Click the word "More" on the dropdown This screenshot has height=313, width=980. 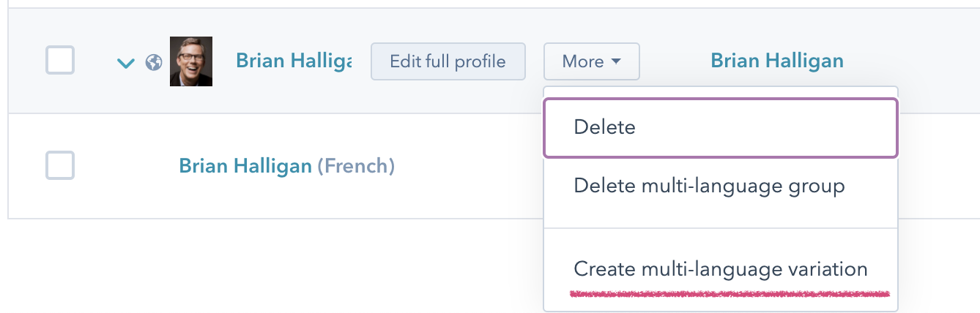(582, 61)
